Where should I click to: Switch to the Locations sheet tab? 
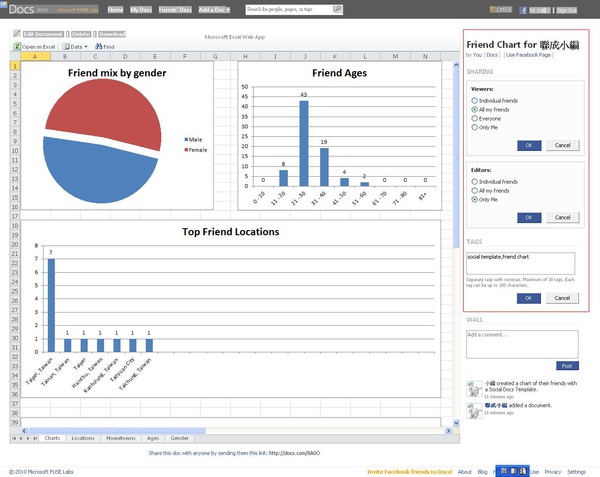point(83,438)
